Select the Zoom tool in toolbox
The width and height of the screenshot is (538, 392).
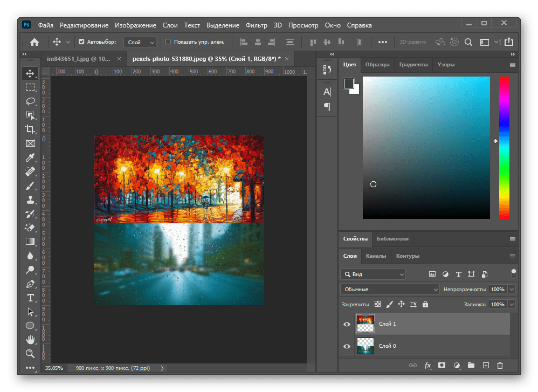tap(30, 354)
